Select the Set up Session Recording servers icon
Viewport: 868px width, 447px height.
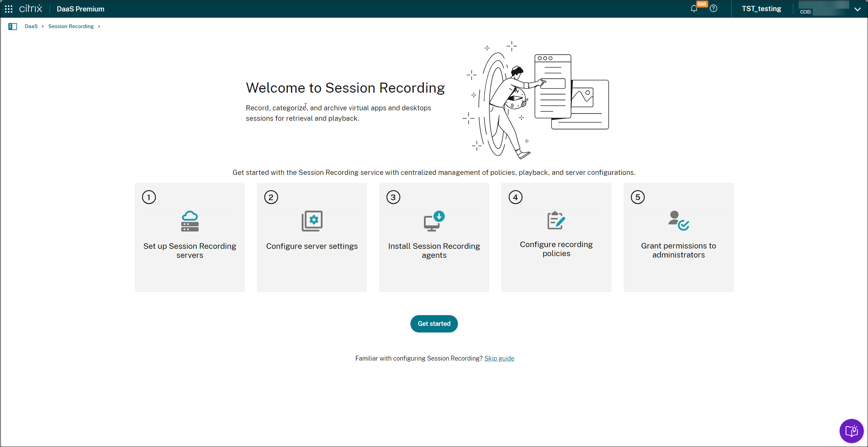pos(190,221)
